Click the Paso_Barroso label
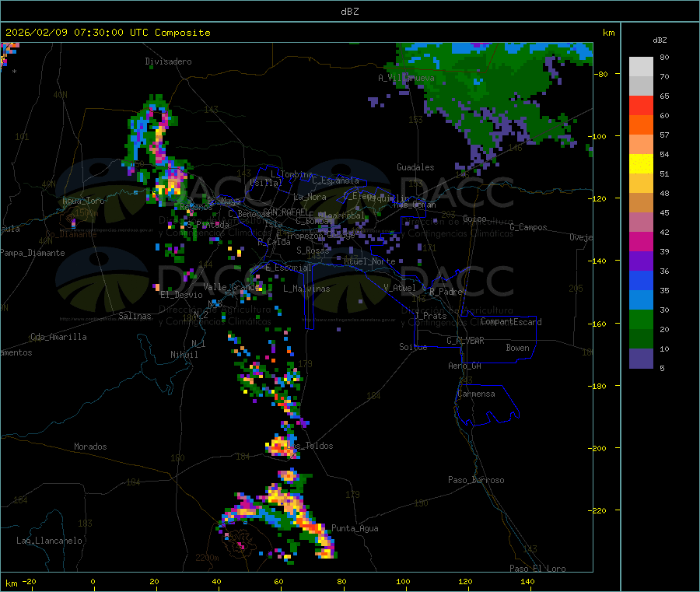Screen dimensions: 700x592 pos(476,480)
